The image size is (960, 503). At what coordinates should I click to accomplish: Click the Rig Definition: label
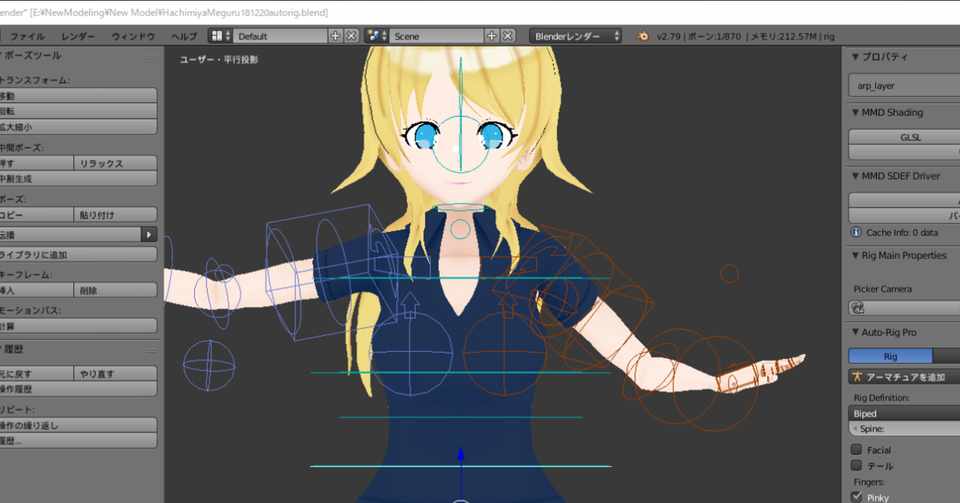[880, 398]
